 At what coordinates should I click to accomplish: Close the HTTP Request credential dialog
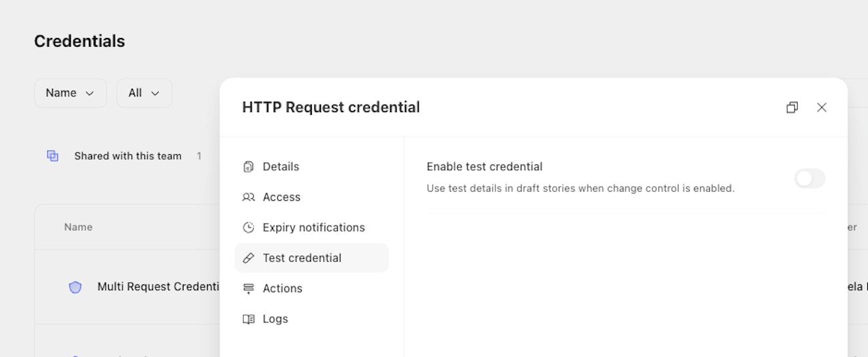[x=822, y=107]
